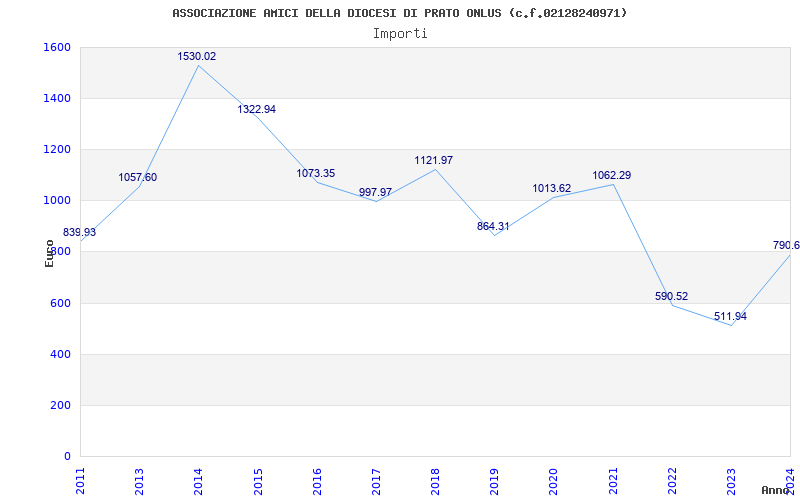Click the 600 y-axis tick label
The image size is (800, 500).
[60, 303]
